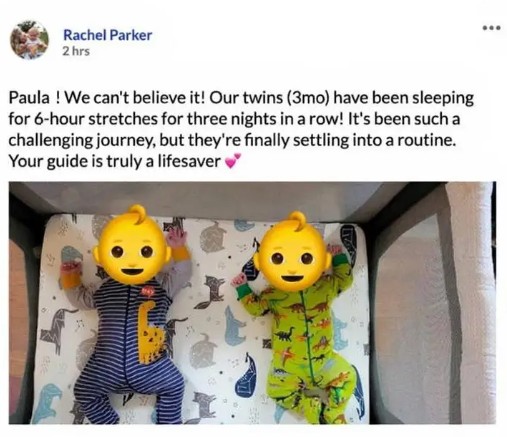507x437 pixels.
Task: Click the Rachel Parker name link
Action: 107,35
